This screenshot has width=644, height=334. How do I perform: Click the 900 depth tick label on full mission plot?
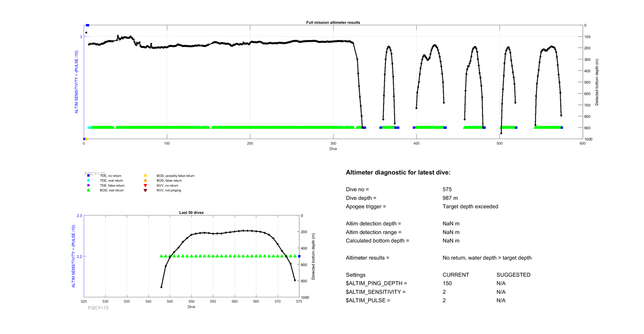(588, 128)
